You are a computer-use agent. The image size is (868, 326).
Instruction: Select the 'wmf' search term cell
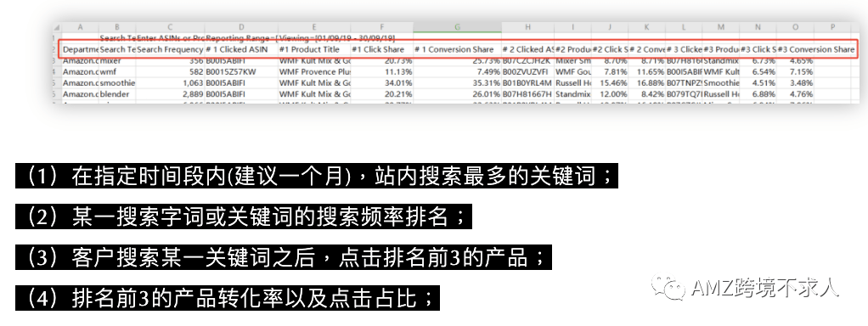pos(117,71)
